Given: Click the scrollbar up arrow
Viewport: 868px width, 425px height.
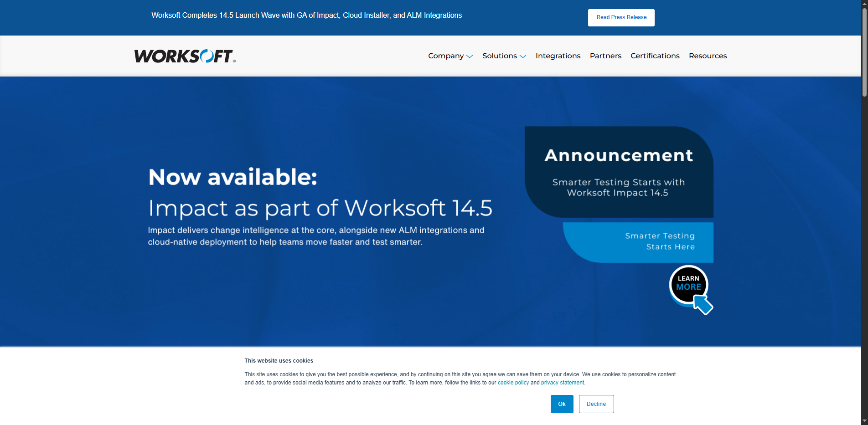Looking at the screenshot, I should [864, 4].
